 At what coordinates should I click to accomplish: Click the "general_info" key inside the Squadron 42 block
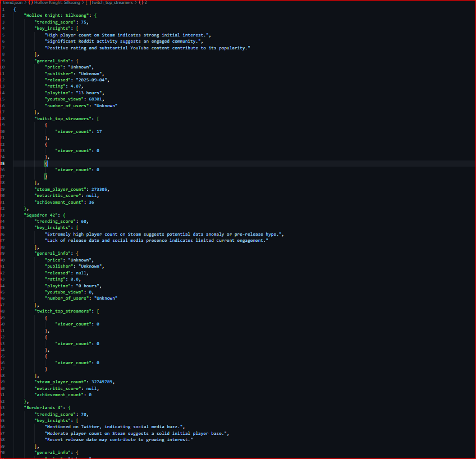[53, 253]
